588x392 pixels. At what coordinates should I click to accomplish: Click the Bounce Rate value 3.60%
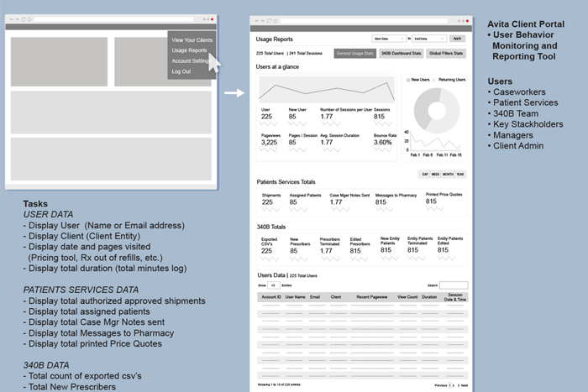coord(382,143)
